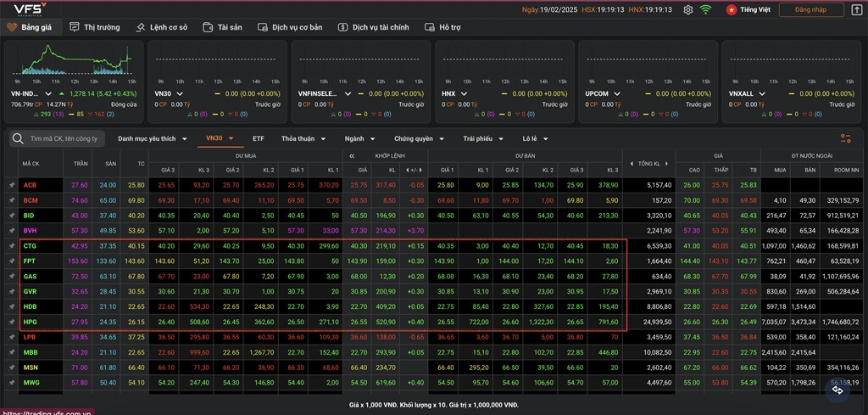Change language via Tiếng Việt
Image resolution: width=868 pixels, height=415 pixels.
pos(755,9)
